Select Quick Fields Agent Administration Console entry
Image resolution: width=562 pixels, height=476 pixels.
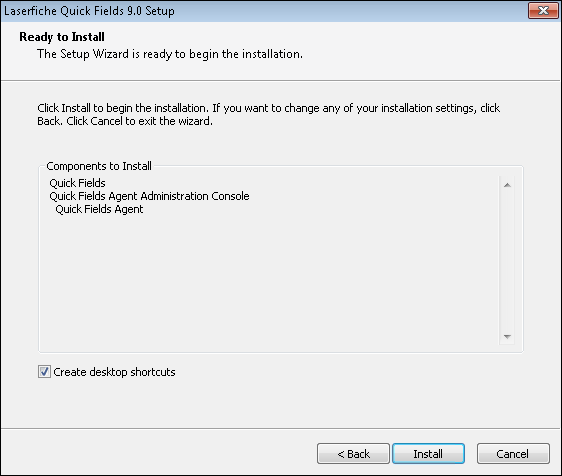pos(149,196)
